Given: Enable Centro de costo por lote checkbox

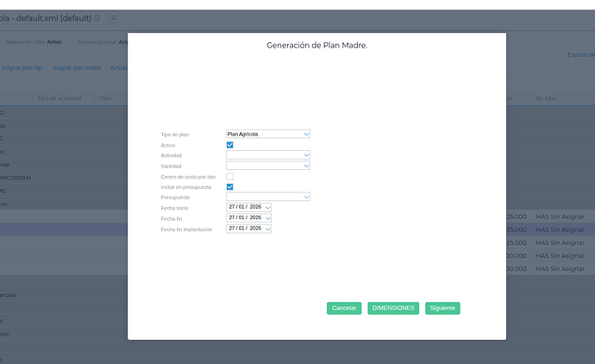Looking at the screenshot, I should pos(229,176).
